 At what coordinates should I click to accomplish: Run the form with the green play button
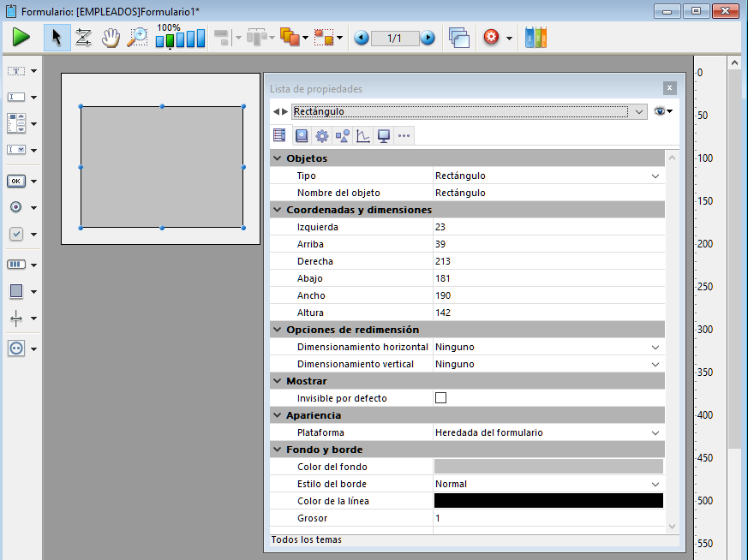pyautogui.click(x=21, y=38)
